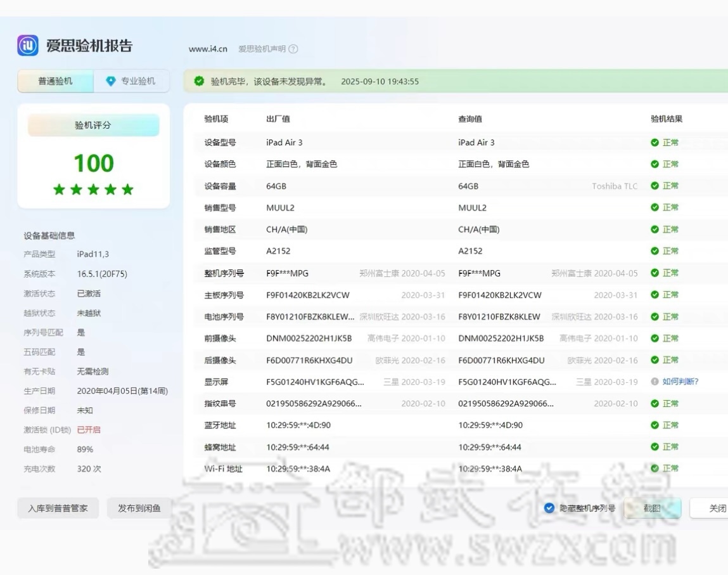Click the five-star rating under score 100
The image size is (728, 575).
point(93,190)
